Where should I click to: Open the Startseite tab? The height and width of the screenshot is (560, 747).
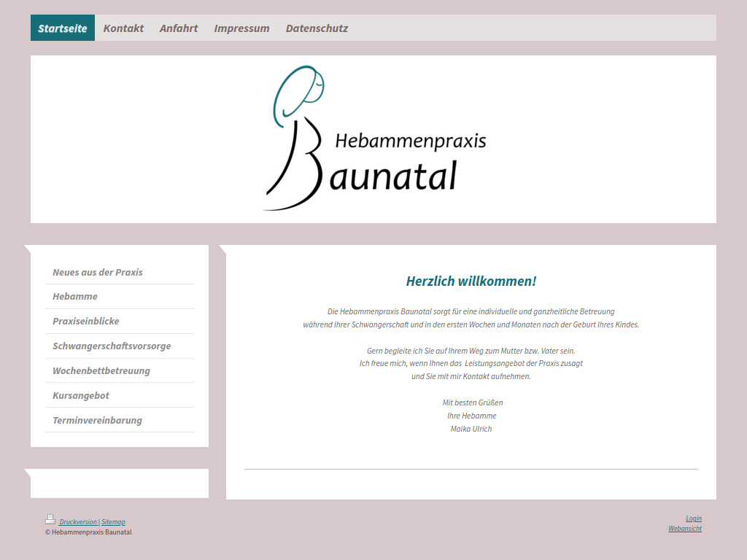(62, 28)
